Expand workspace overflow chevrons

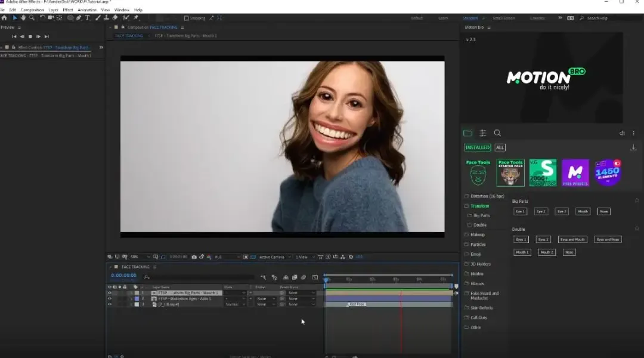(560, 18)
